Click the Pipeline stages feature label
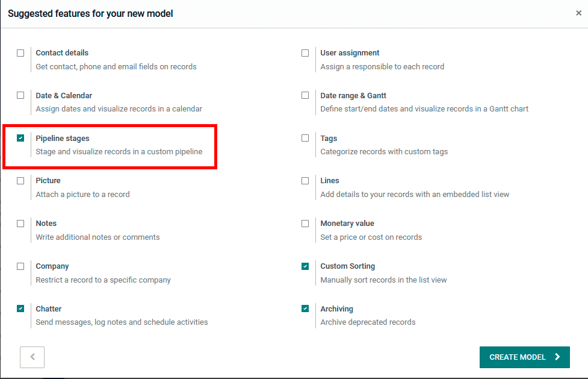Viewport: 588px width, 379px height. 63,139
